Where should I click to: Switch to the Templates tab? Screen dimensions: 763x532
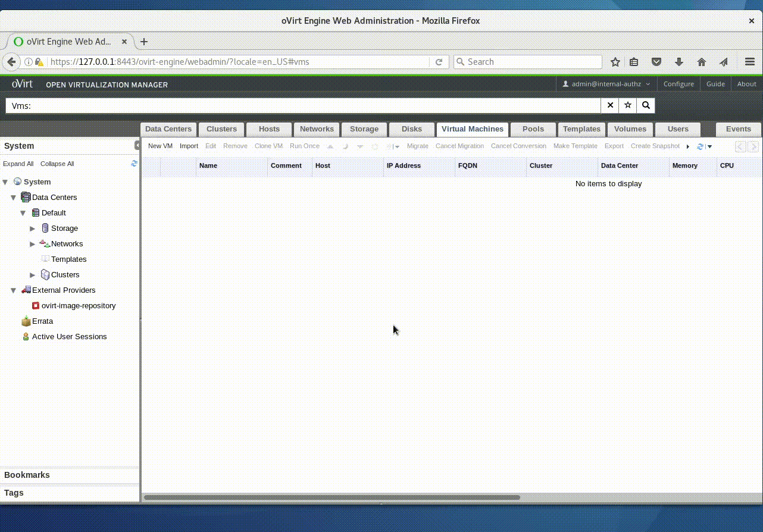tap(581, 129)
